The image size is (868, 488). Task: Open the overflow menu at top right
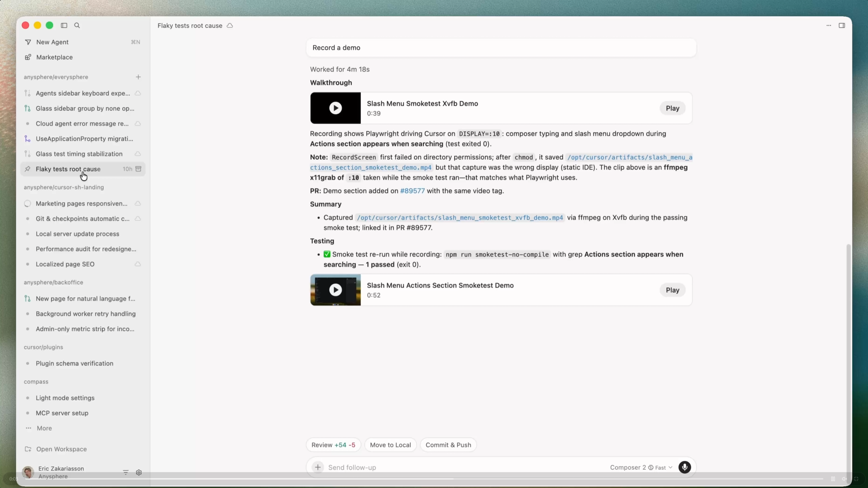828,25
